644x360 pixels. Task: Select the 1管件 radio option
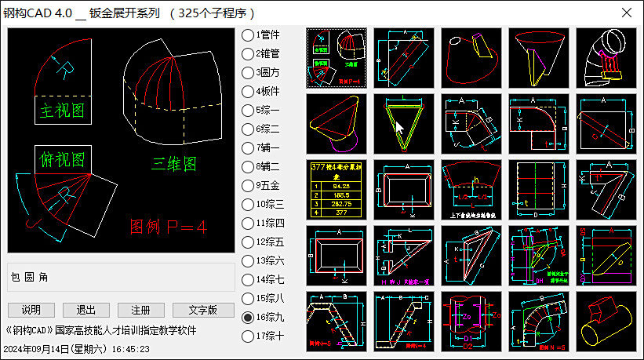(248, 35)
